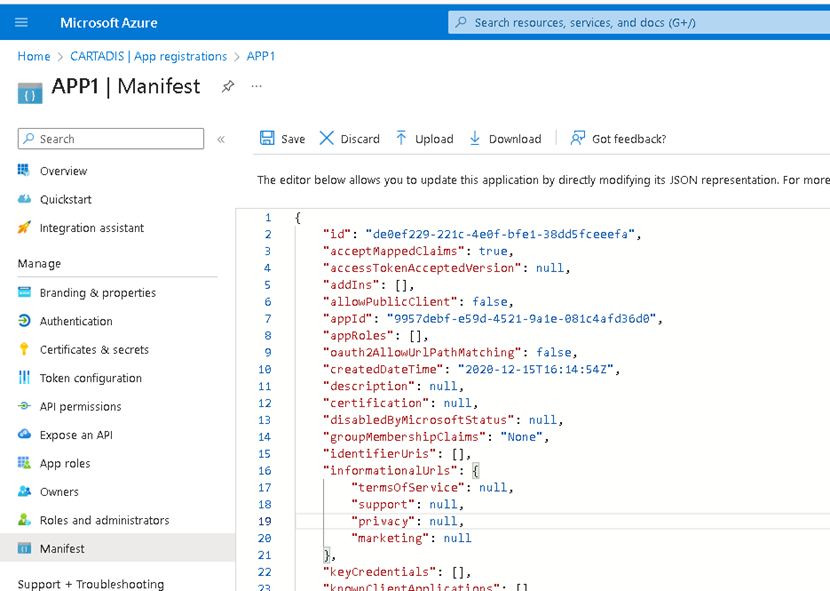
Task: Select the Manifest menu entry
Action: [118, 548]
